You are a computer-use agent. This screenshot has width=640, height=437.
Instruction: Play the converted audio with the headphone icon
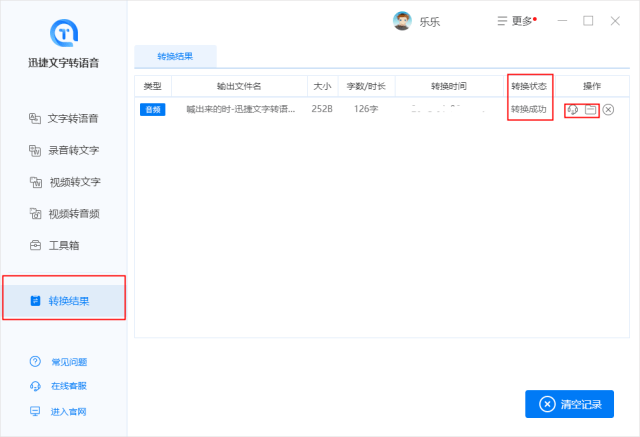point(573,109)
